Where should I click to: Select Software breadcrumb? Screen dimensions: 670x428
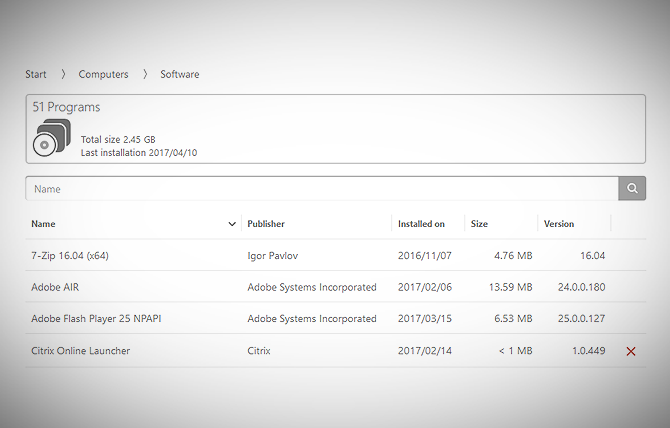[x=180, y=74]
